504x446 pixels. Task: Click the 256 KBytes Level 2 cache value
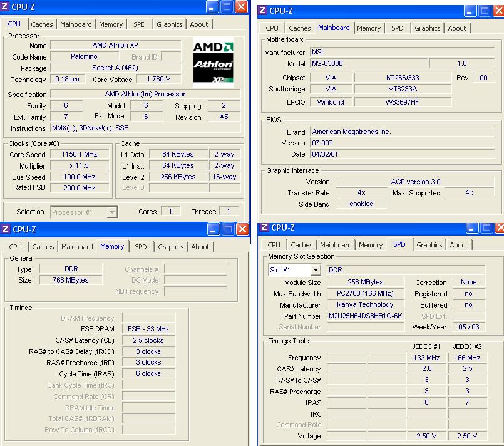tap(178, 177)
